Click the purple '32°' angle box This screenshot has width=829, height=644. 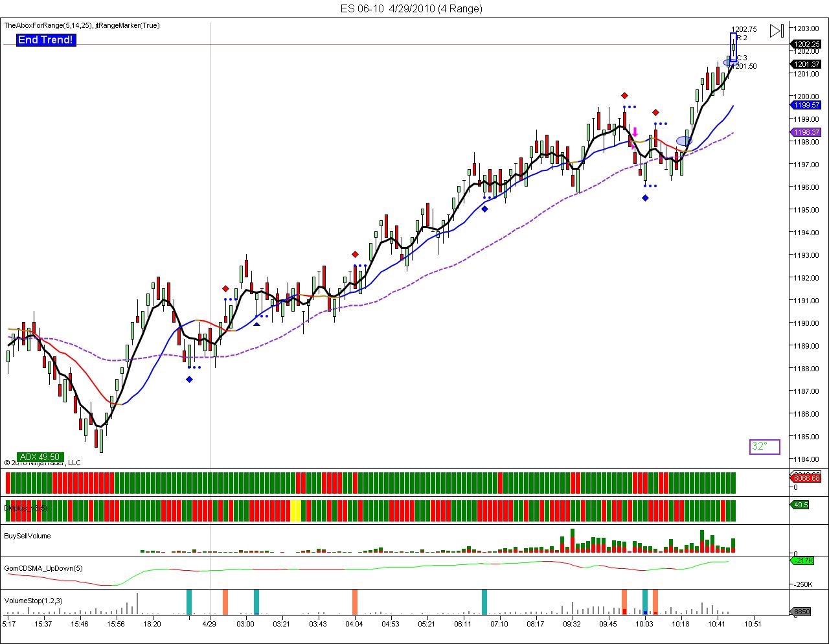click(x=765, y=446)
